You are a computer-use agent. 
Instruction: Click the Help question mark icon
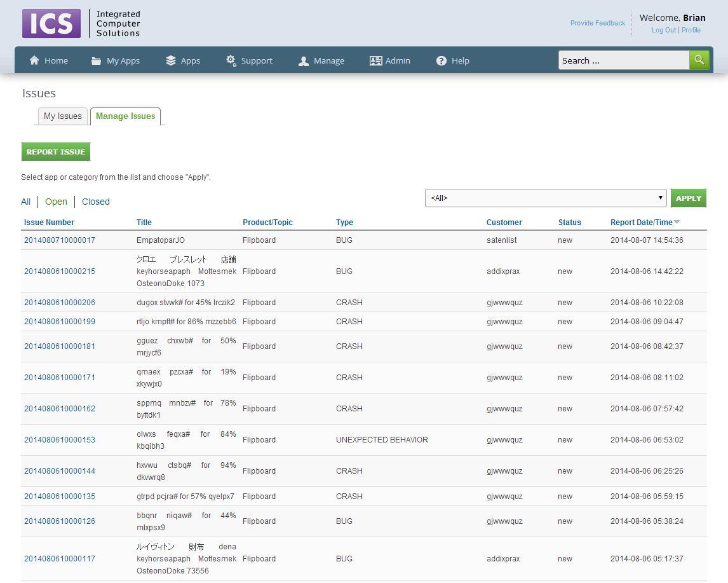click(442, 61)
